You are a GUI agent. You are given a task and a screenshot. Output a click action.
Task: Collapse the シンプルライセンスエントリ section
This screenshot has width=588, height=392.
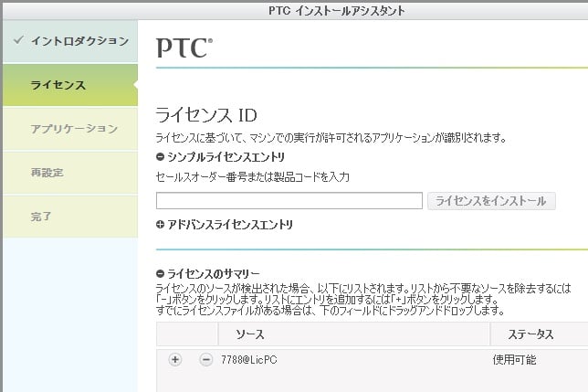161,157
